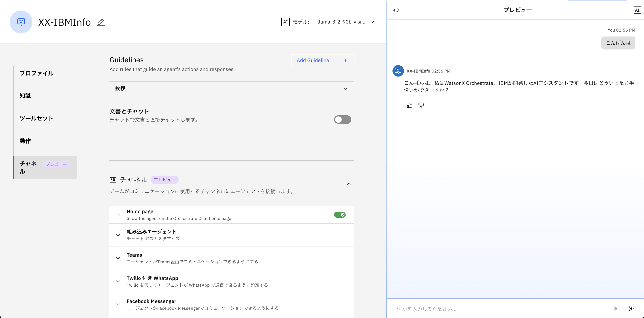Enable the 文書とチャット toggle
Image resolution: width=644 pixels, height=318 pixels.
tap(343, 120)
